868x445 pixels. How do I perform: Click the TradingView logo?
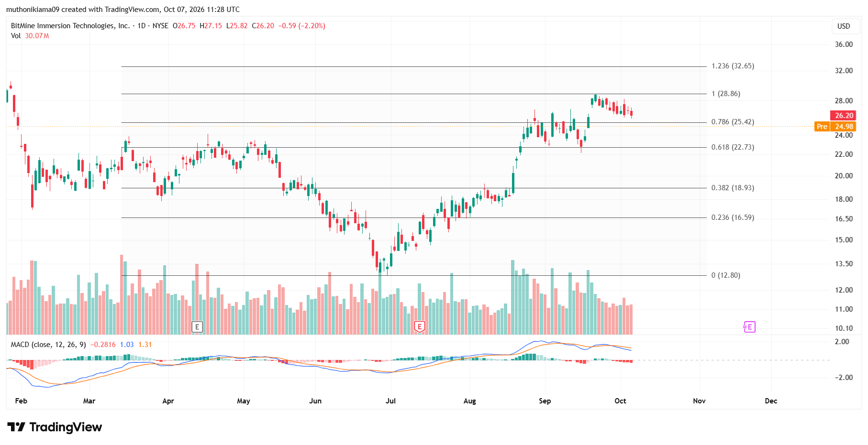[x=55, y=427]
